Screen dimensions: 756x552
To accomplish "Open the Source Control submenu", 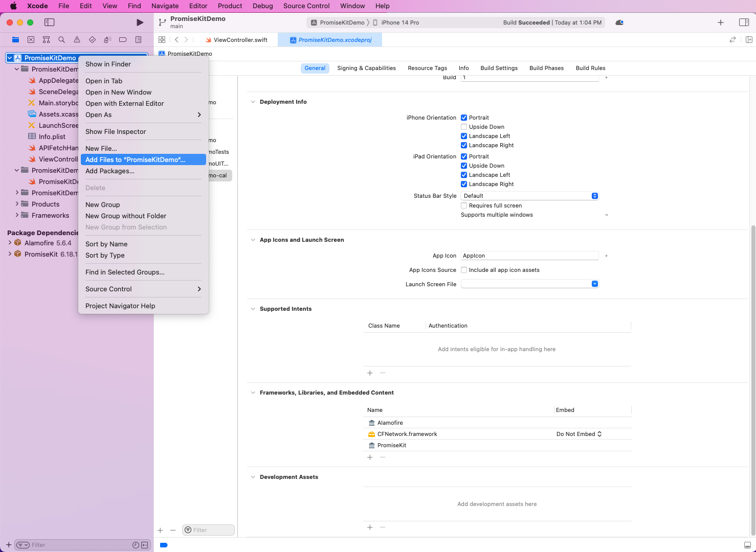I will click(x=143, y=289).
